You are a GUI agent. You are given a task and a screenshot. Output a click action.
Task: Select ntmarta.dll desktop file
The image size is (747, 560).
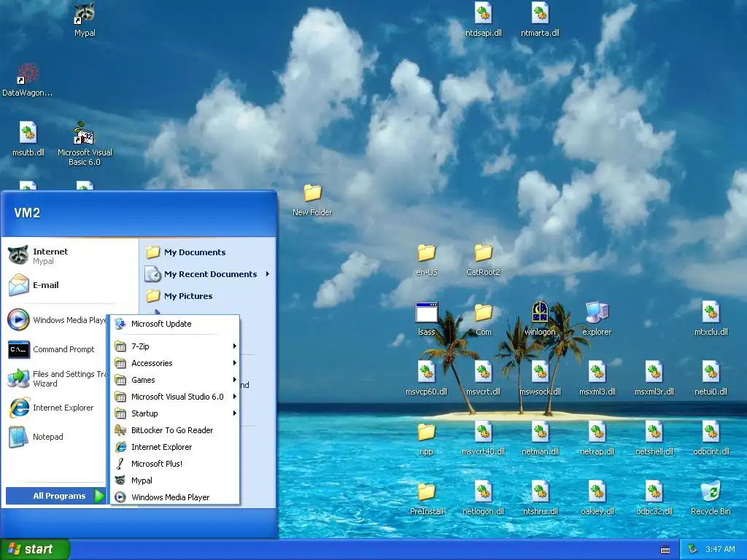540,19
